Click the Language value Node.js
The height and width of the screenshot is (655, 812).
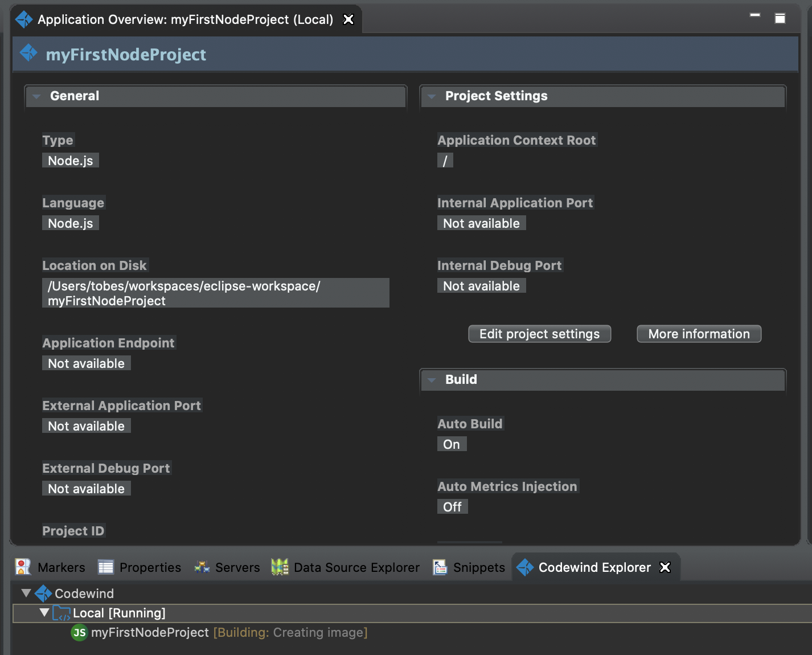[x=71, y=223]
